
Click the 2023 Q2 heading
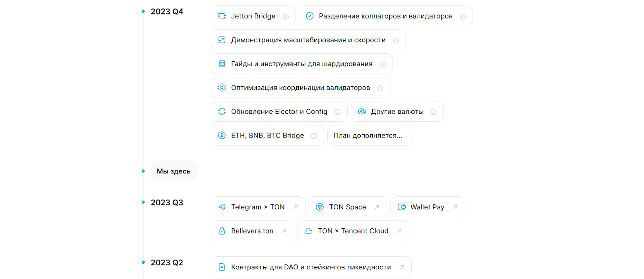(x=167, y=263)
